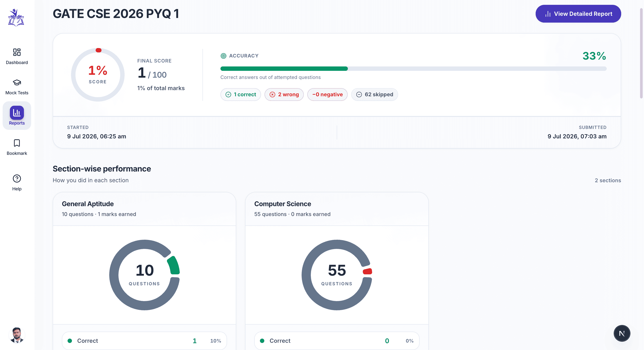Click the '1% of total marks' text
Screen dimensions: 644x350
click(x=161, y=88)
